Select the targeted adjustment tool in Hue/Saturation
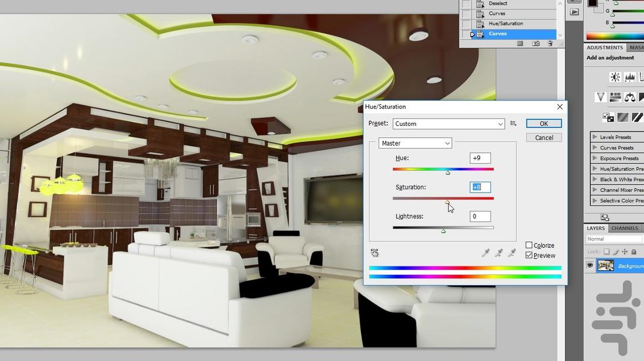The height and width of the screenshot is (361, 644). [x=374, y=253]
